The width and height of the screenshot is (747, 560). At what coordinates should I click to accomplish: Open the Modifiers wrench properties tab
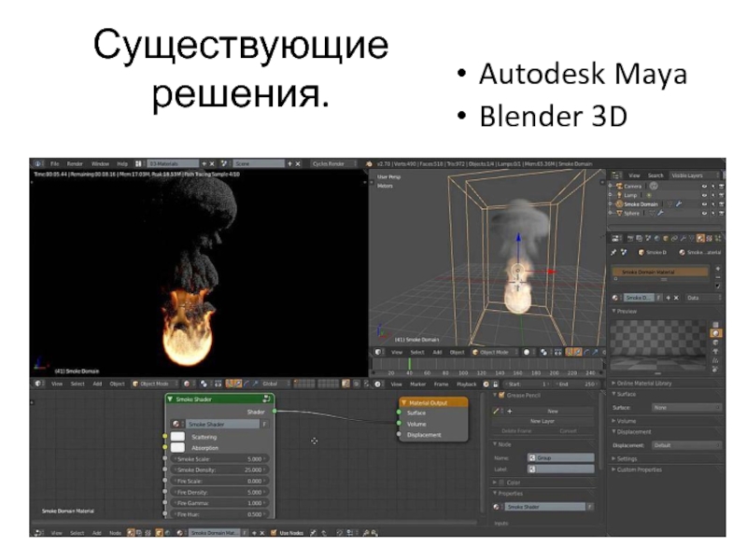683,238
